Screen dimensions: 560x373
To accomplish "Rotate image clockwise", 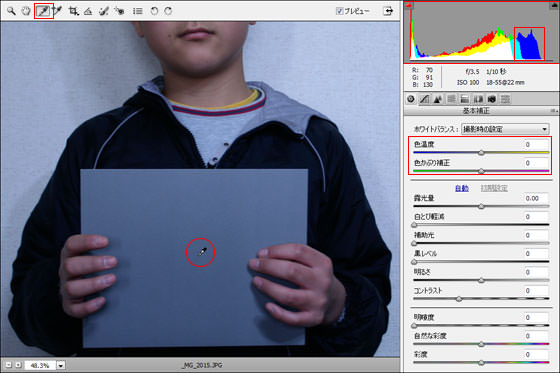I will click(x=168, y=11).
